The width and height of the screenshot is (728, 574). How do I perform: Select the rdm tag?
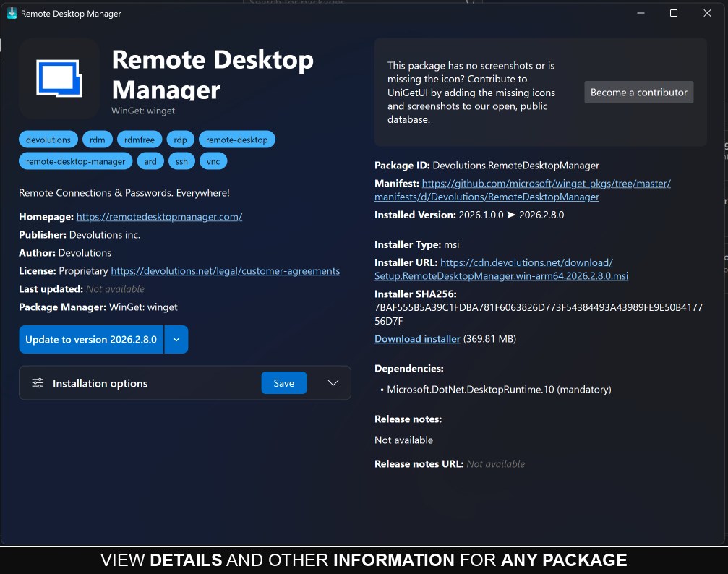[97, 140]
